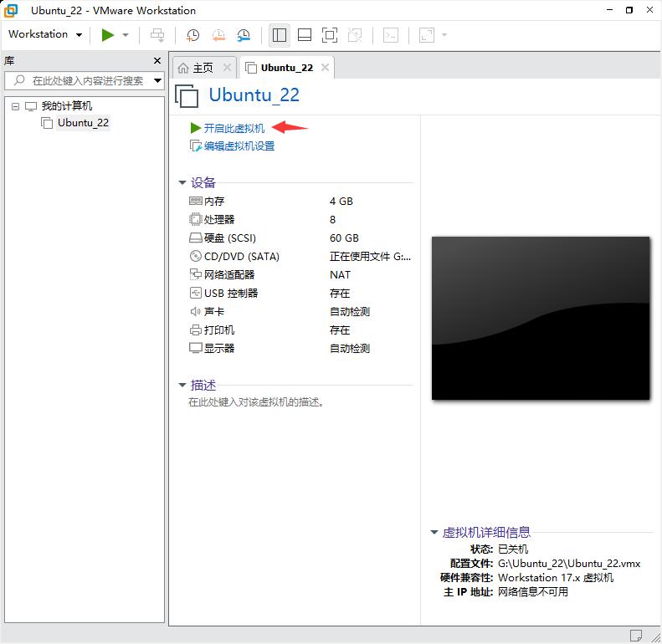Click the Workstation 17.x 虚拟机 compatibility text
This screenshot has height=644, width=662.
coord(556,578)
